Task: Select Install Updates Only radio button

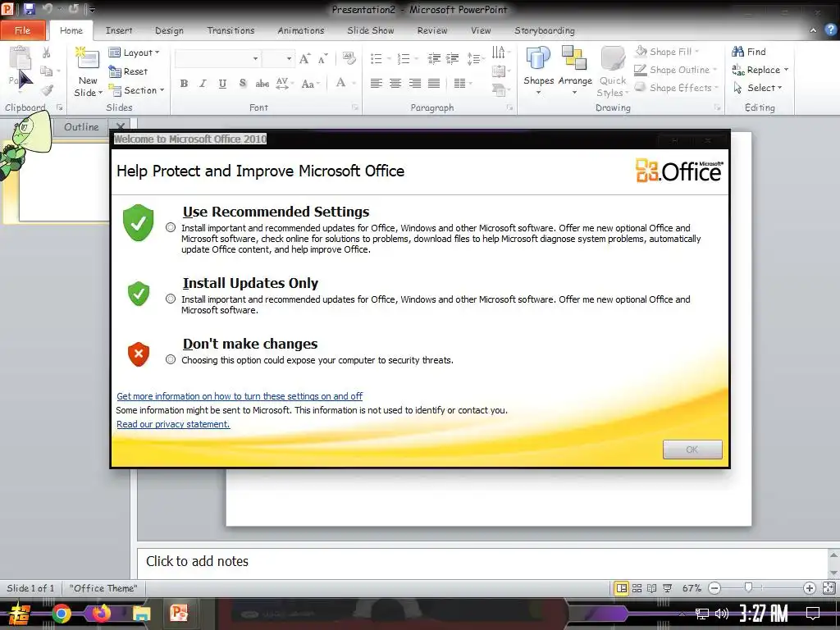Action: pyautogui.click(x=171, y=299)
